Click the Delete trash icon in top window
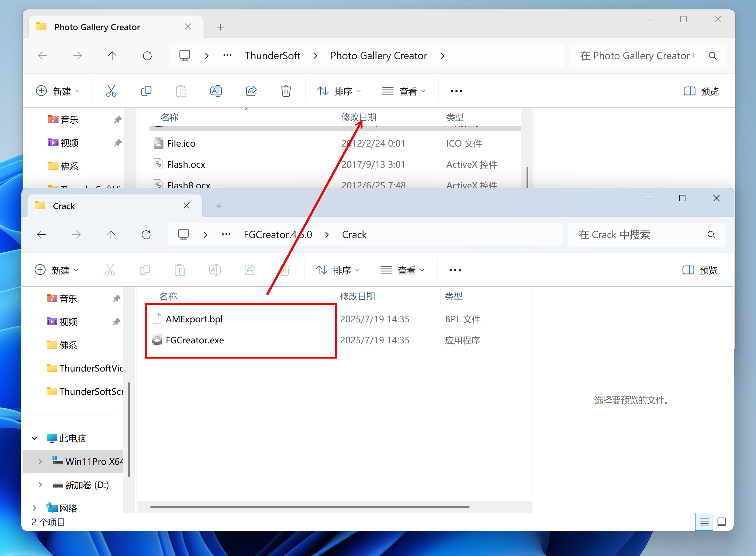The image size is (756, 556). point(286,91)
